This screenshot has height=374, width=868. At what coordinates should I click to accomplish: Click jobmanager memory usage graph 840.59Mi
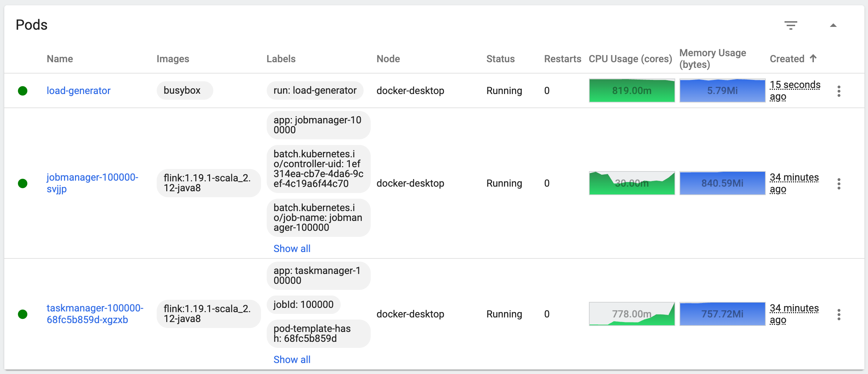[x=722, y=183]
